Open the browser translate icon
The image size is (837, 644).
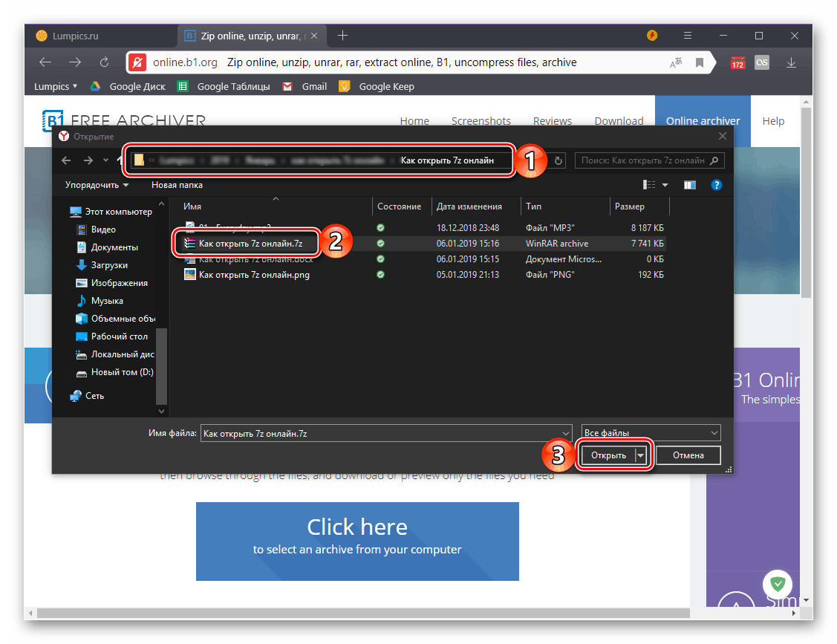(676, 62)
